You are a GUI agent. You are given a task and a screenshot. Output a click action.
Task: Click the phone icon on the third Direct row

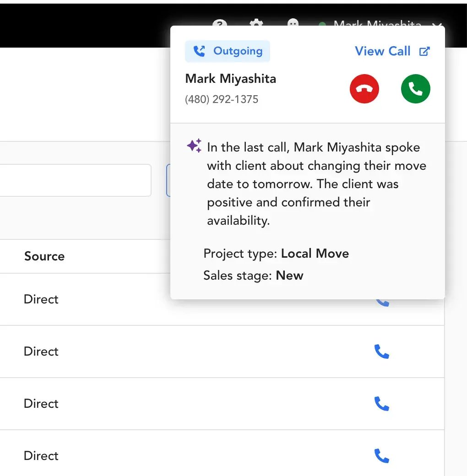pyautogui.click(x=382, y=404)
